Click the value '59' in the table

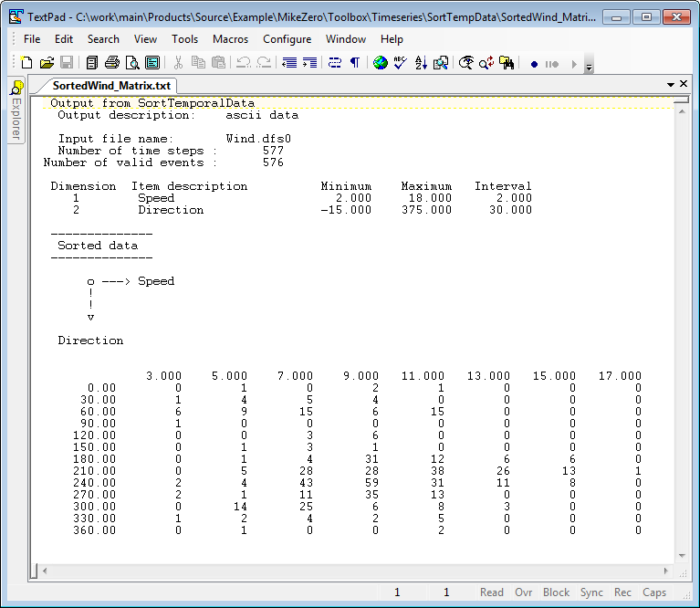tap(371, 483)
